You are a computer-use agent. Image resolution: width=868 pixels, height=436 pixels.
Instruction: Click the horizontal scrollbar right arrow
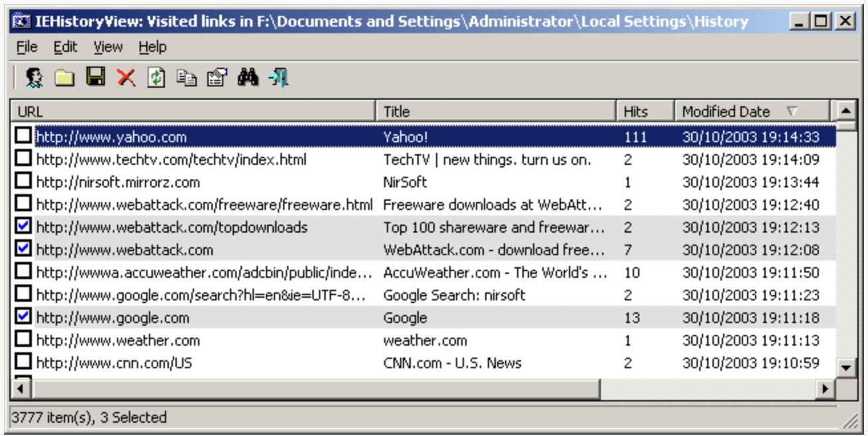(826, 388)
